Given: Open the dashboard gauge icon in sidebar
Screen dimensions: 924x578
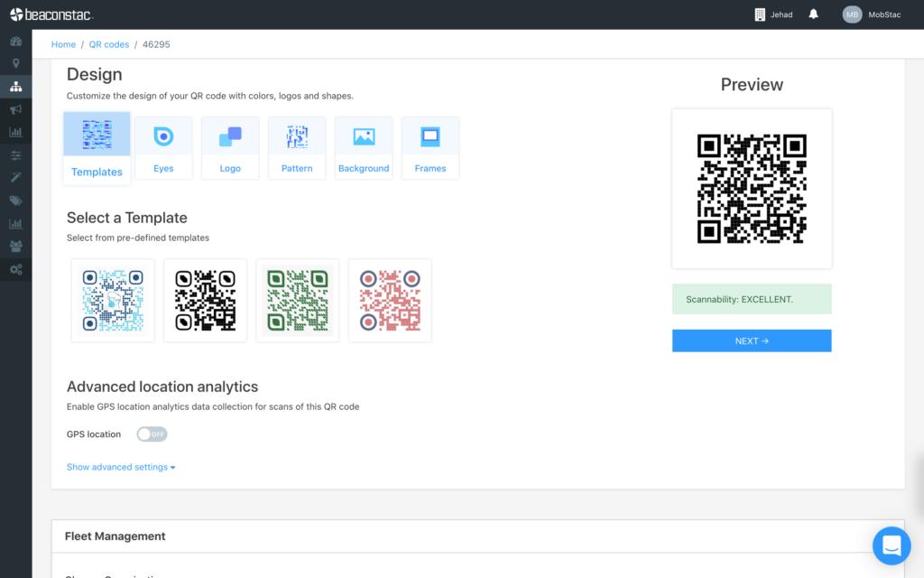Looking at the screenshot, I should (16, 42).
